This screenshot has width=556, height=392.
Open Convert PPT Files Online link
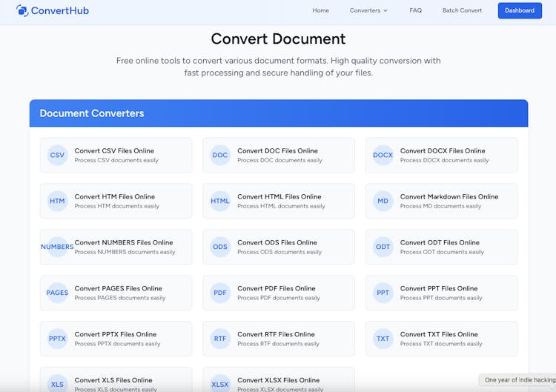coord(439,288)
